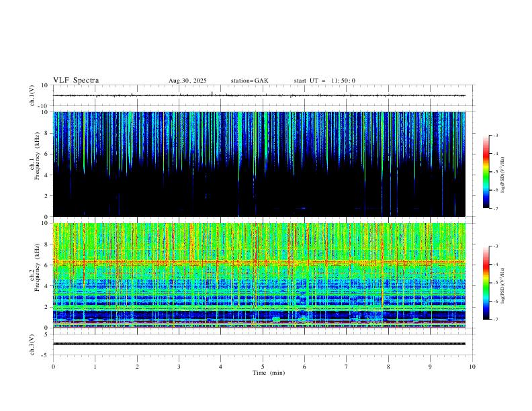
Task: Select the "-7" label on ch.1 color bar
Action: (496, 209)
